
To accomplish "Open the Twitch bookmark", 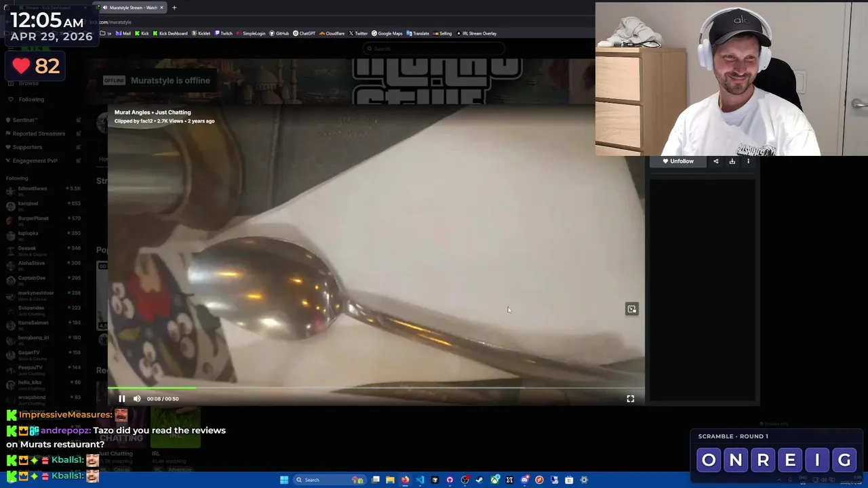I will pos(223,33).
